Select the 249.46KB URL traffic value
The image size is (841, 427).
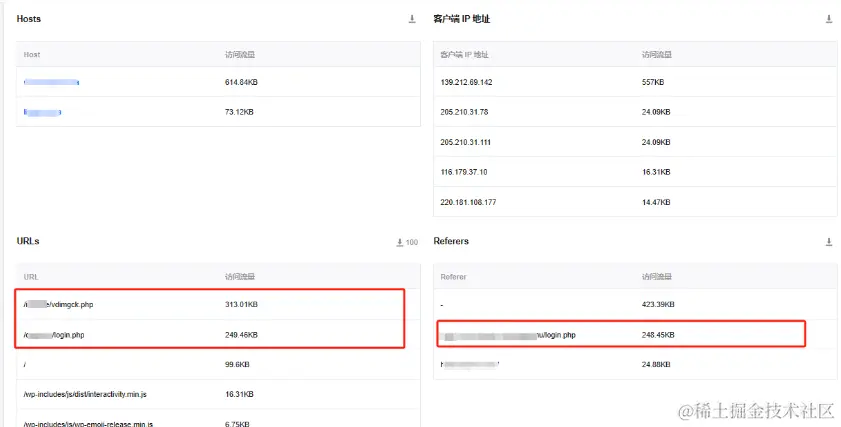[241, 335]
